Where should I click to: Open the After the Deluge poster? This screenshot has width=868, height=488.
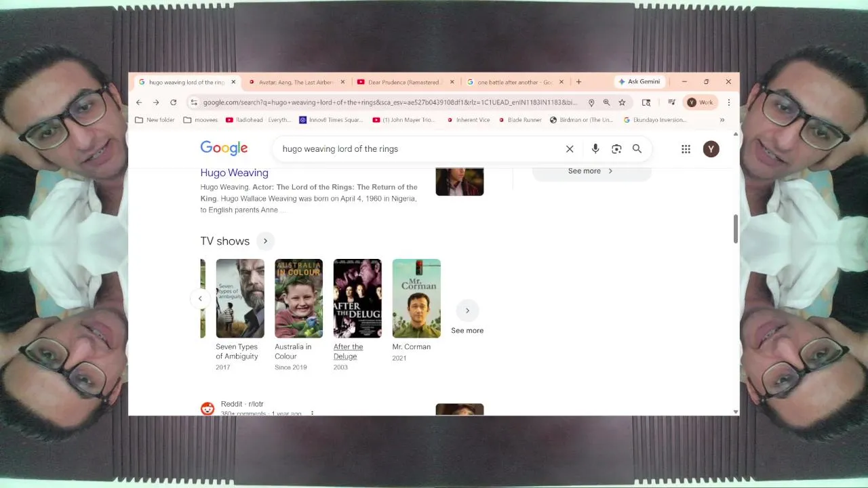point(357,298)
